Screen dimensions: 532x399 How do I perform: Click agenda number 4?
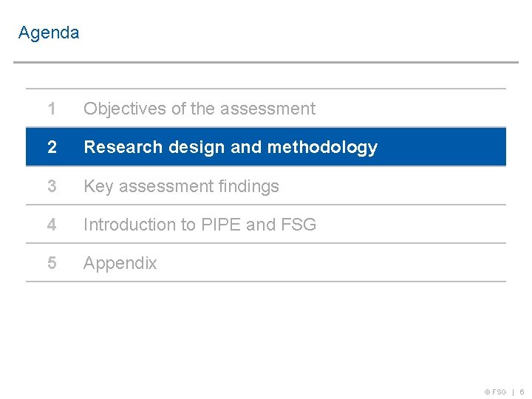52,225
